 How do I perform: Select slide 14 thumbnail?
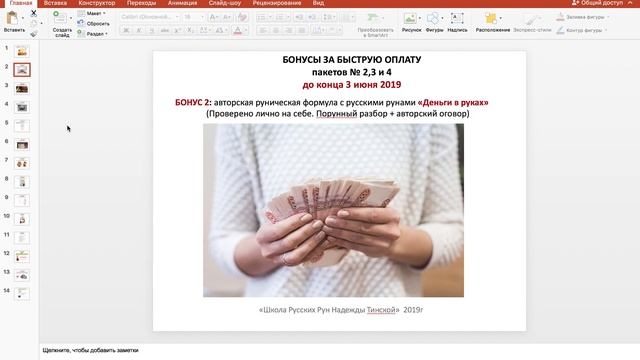[22, 293]
